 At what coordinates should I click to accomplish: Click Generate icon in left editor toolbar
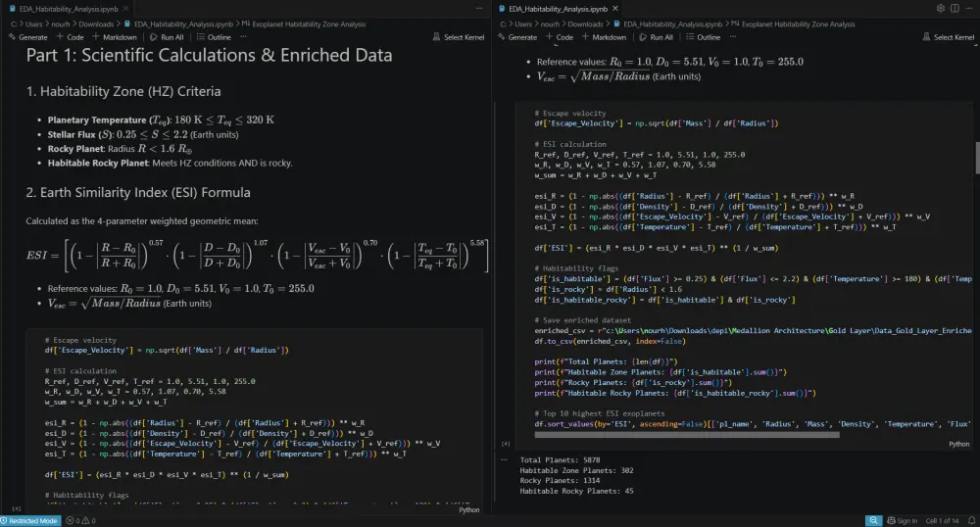coord(12,37)
